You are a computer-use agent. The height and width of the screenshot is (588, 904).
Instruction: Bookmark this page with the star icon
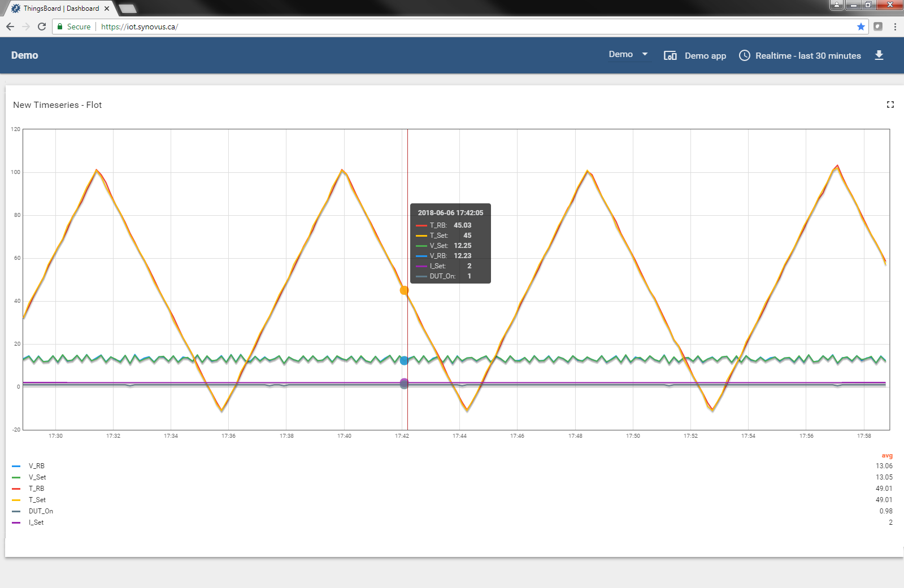[x=861, y=27]
